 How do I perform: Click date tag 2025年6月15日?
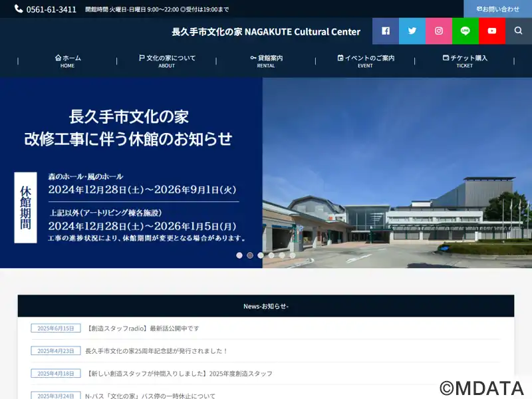(56, 328)
